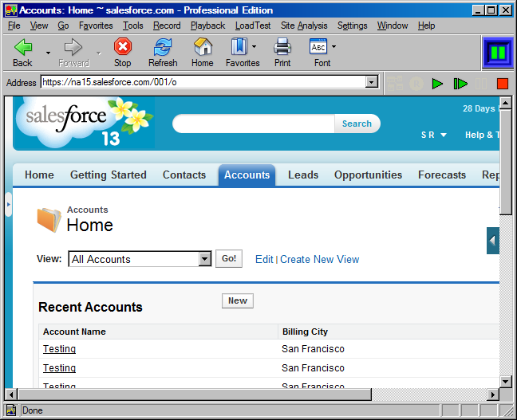Open the Font size dropdown arrow
Viewport: 517px width, 420px height.
tap(333, 47)
